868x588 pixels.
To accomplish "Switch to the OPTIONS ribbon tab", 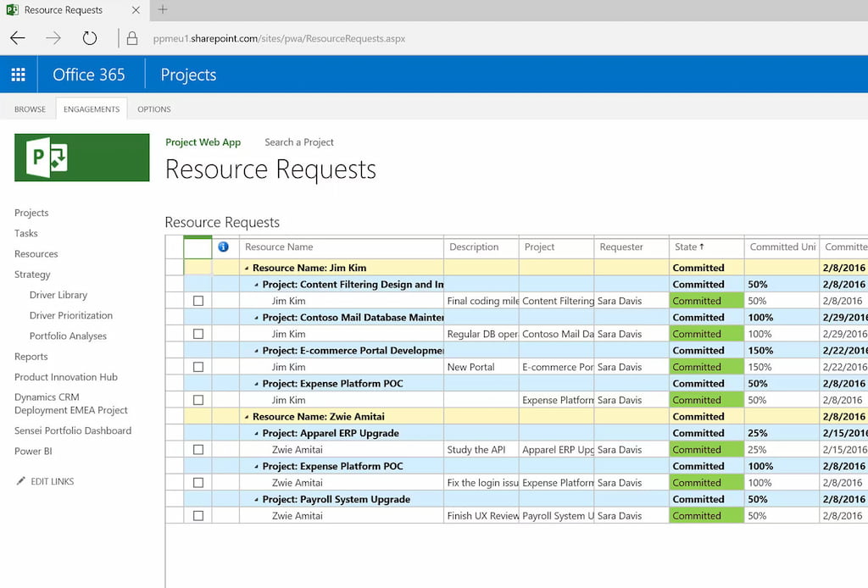I will (x=154, y=109).
